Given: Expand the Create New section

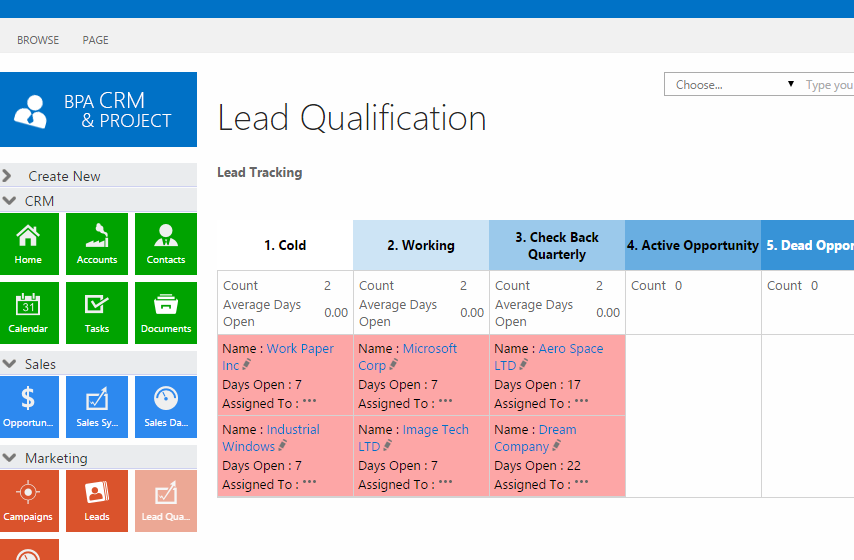Looking at the screenshot, I should 98,176.
